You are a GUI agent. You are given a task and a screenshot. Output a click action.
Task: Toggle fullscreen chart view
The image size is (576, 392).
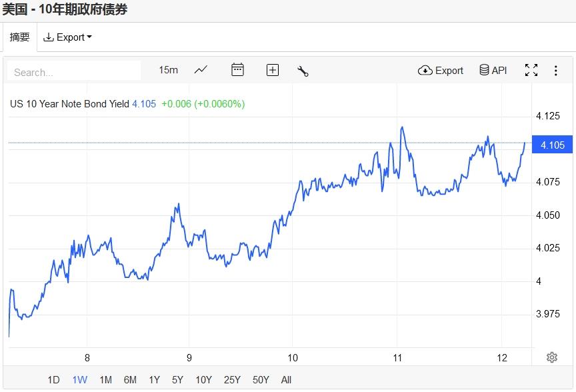pyautogui.click(x=531, y=70)
